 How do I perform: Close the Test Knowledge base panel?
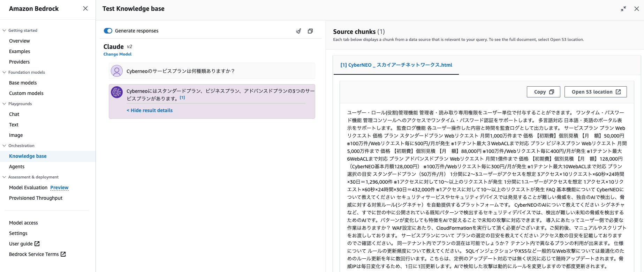coord(637,9)
